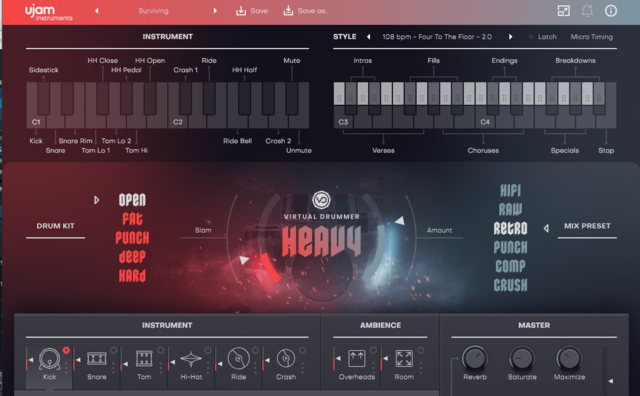This screenshot has height=396, width=640.
Task: Toggle the circle button next to Ride
Action: point(255,350)
